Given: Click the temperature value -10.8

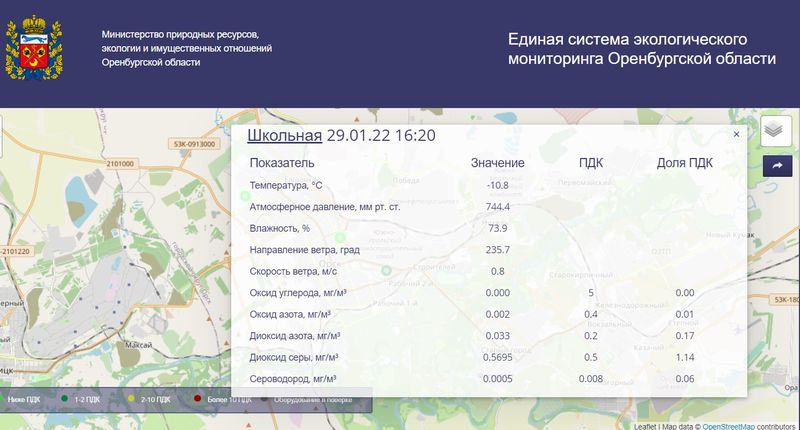Looking at the screenshot, I should click(x=497, y=185).
